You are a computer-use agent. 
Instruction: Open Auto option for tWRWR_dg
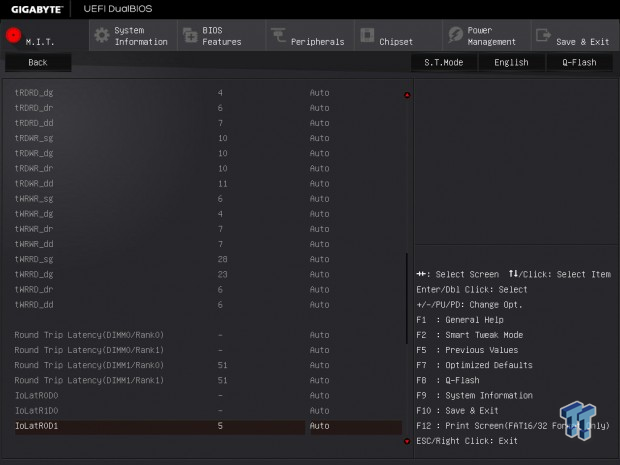[319, 214]
